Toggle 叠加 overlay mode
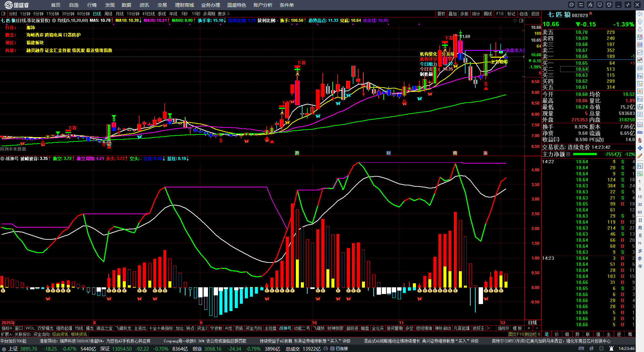 click(453, 14)
